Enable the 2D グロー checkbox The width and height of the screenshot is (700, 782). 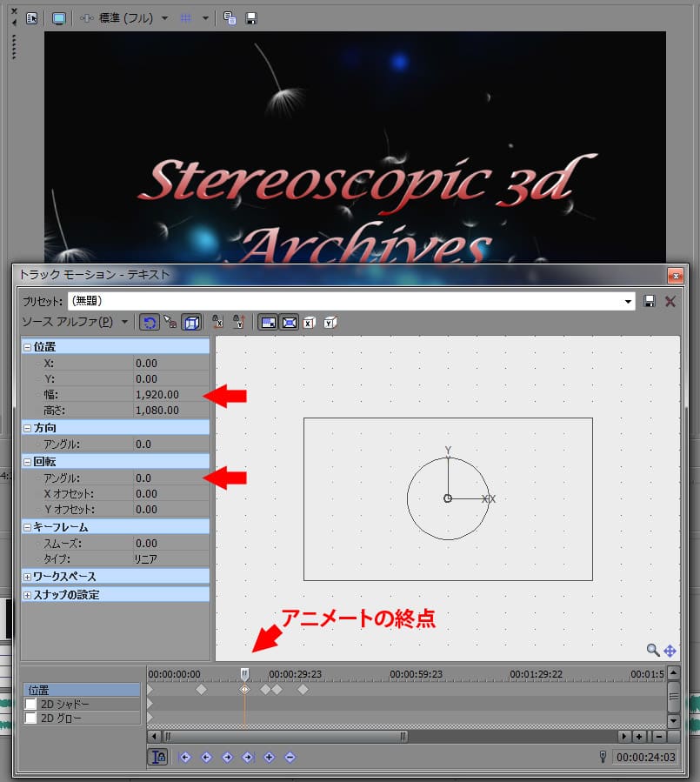point(31,718)
